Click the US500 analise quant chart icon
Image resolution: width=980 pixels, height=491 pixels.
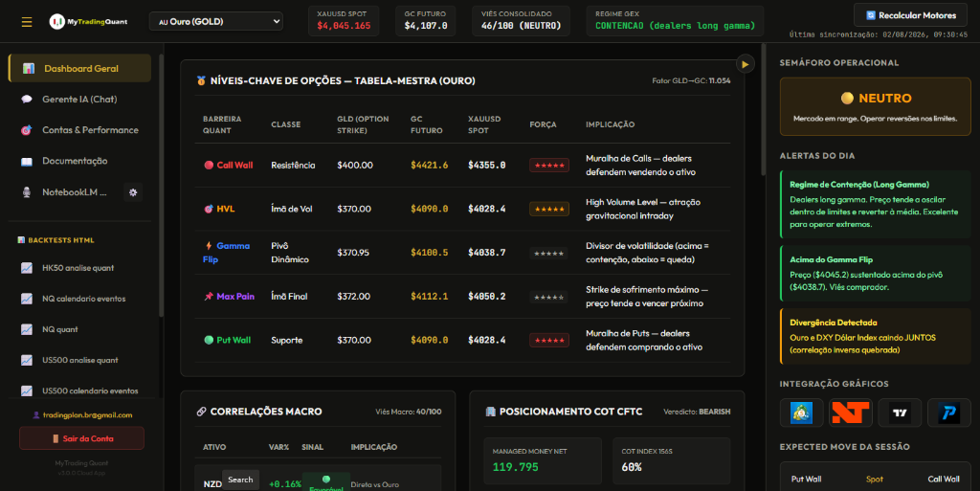click(27, 360)
